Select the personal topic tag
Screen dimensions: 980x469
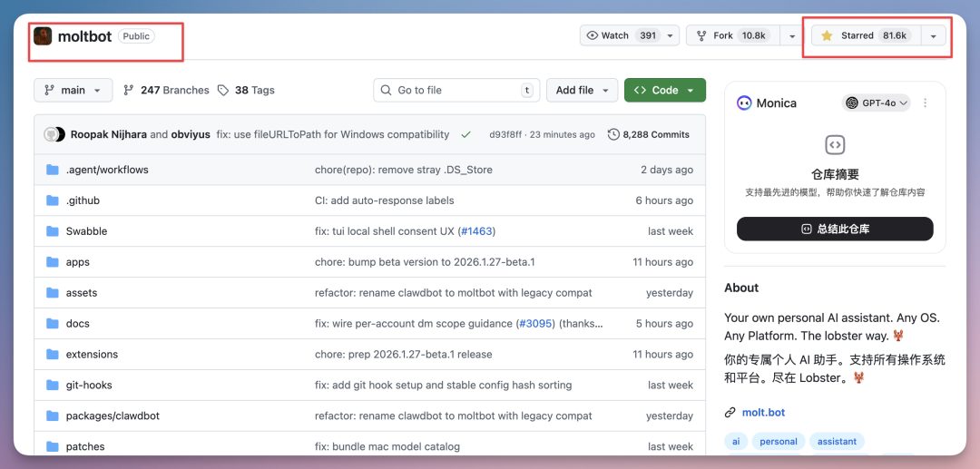click(779, 442)
